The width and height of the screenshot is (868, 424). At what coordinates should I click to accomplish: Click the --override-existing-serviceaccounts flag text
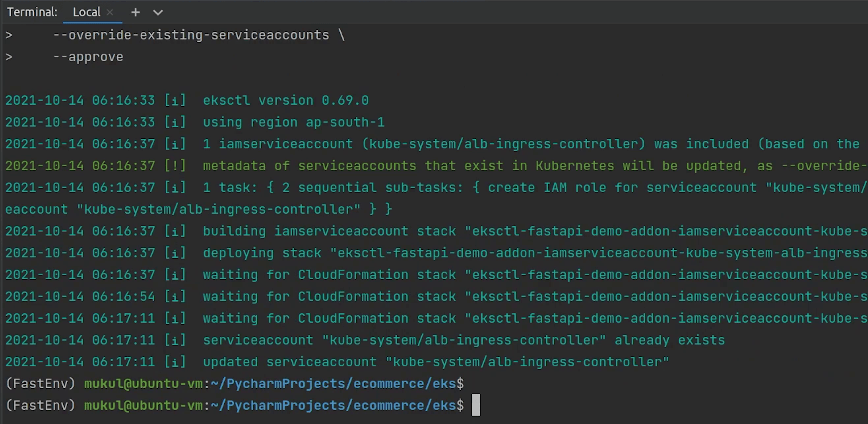191,35
